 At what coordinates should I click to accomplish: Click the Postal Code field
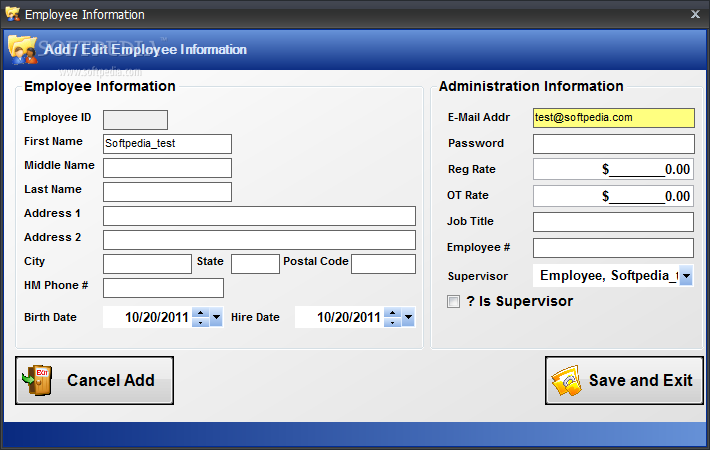(383, 264)
